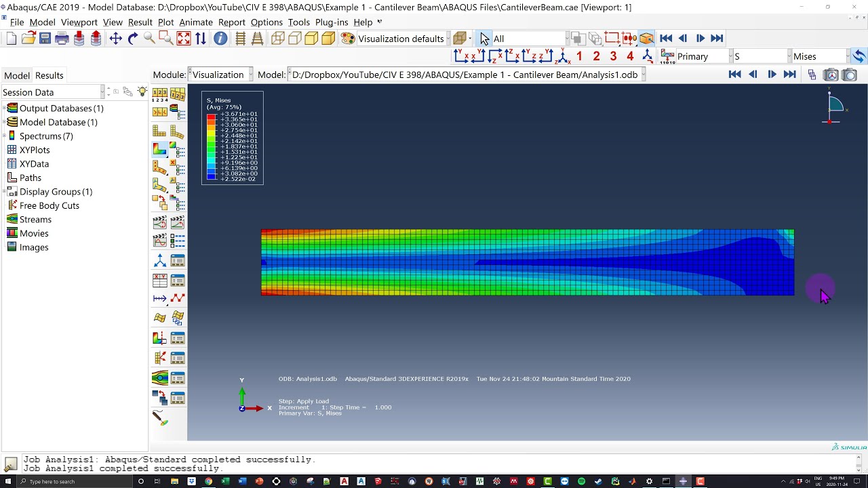Image resolution: width=868 pixels, height=488 pixels.
Task: Open the color code palette icon
Action: (348, 39)
